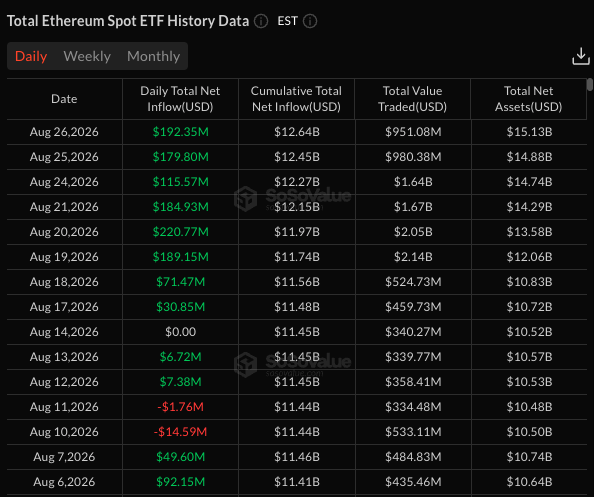Select the Aug 20,2026 date cell
This screenshot has height=497, width=594.
64,232
